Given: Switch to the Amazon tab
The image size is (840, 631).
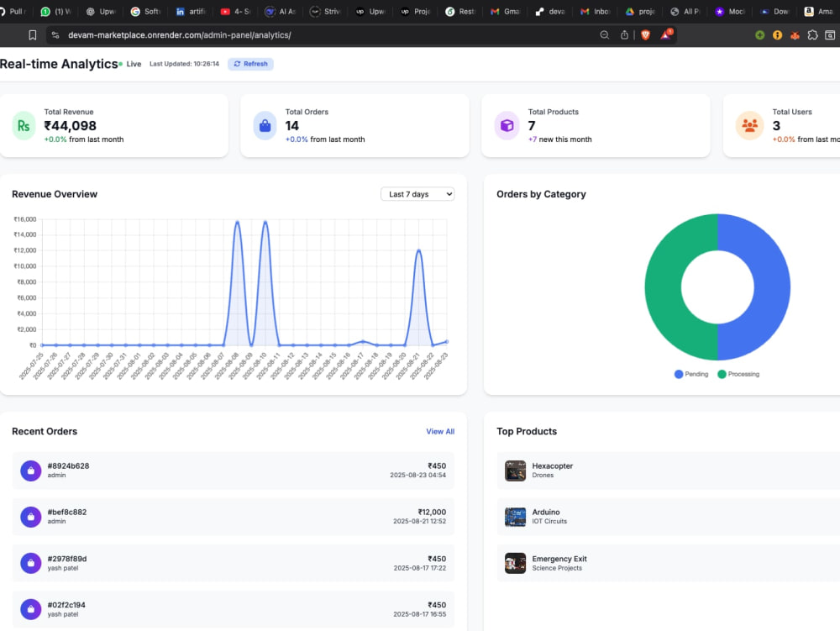Looking at the screenshot, I should (820, 11).
